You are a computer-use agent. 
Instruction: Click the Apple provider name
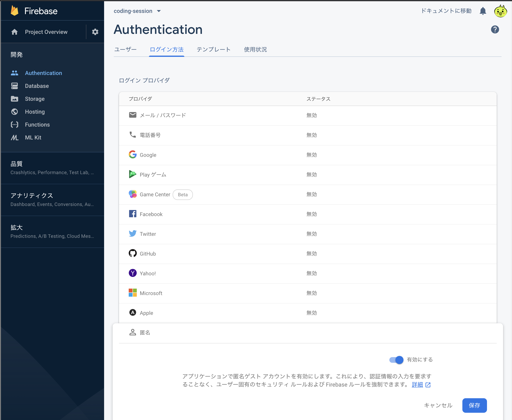pos(146,313)
